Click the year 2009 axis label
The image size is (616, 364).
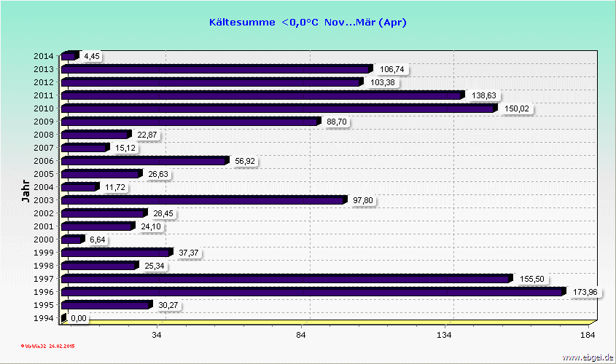click(43, 122)
